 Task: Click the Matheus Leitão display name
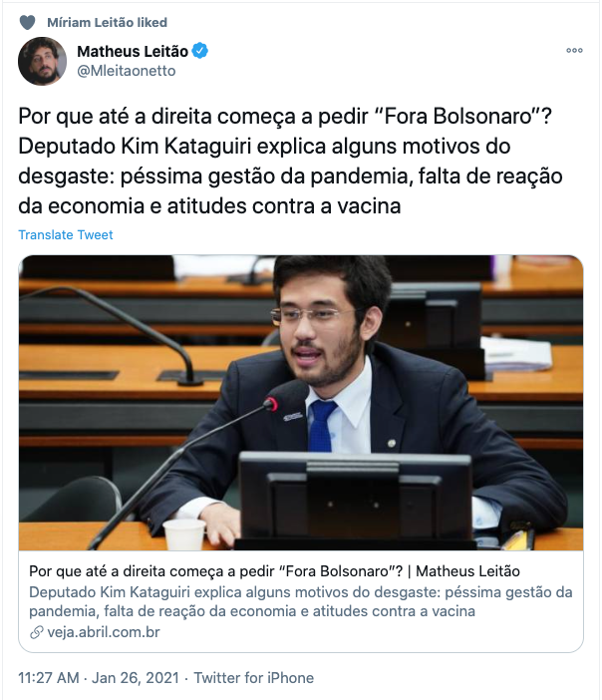(133, 51)
